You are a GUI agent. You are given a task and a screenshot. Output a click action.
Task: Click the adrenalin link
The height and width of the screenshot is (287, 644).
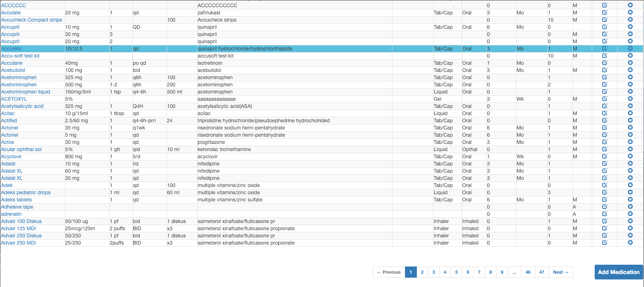(x=11, y=214)
